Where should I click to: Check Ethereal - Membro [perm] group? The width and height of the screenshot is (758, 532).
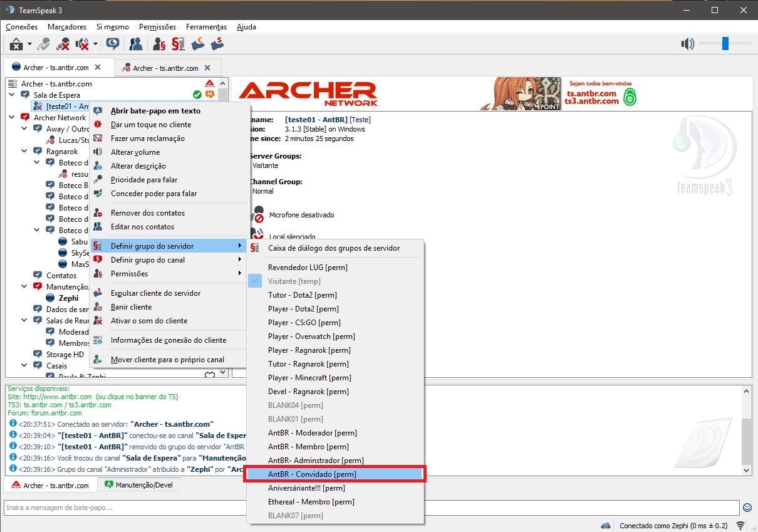(x=335, y=501)
